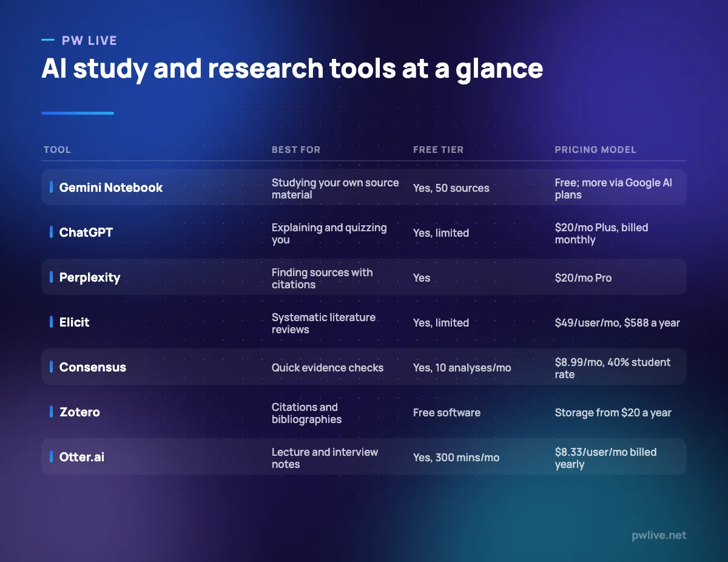Click 'Studying your own source material' cell

click(335, 189)
